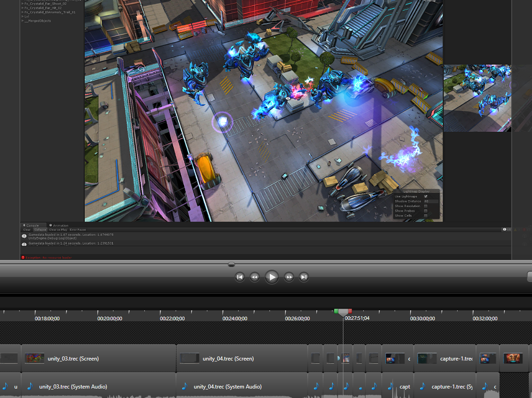532x398 pixels.
Task: Select the unity_04.trec (Screen) clip thumbnail
Action: tap(190, 359)
